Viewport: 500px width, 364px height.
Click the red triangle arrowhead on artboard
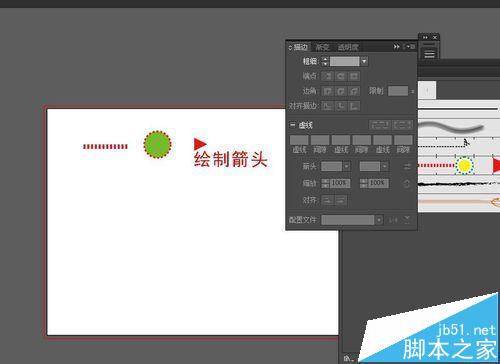coord(200,144)
